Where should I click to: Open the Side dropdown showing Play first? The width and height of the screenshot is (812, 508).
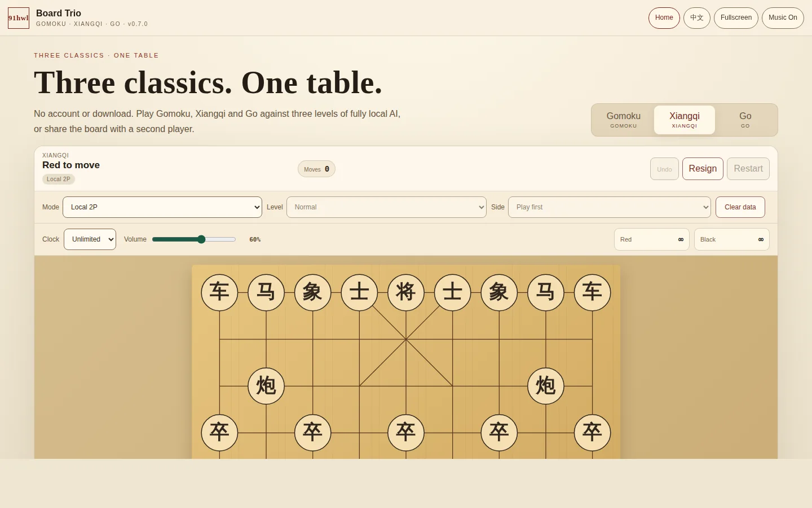(x=610, y=207)
